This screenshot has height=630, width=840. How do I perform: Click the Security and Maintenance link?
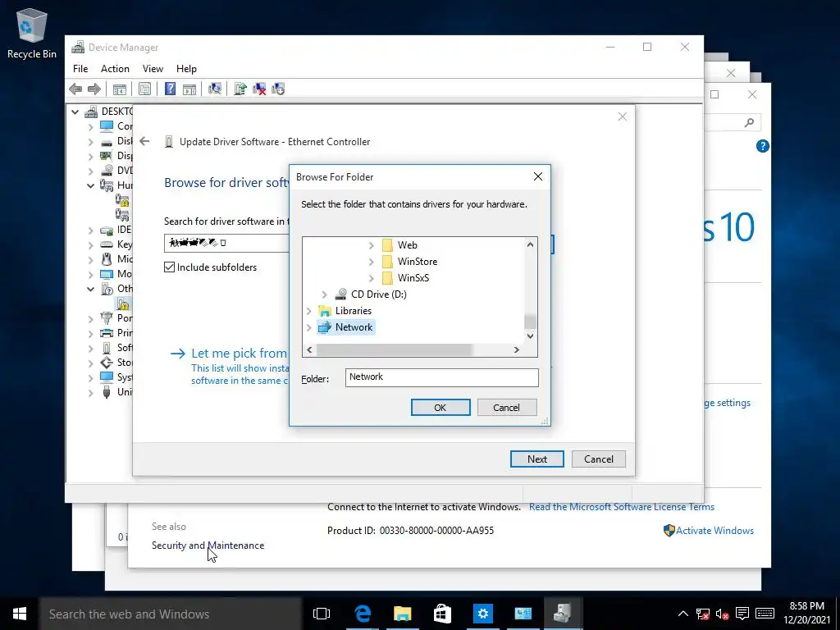click(208, 546)
